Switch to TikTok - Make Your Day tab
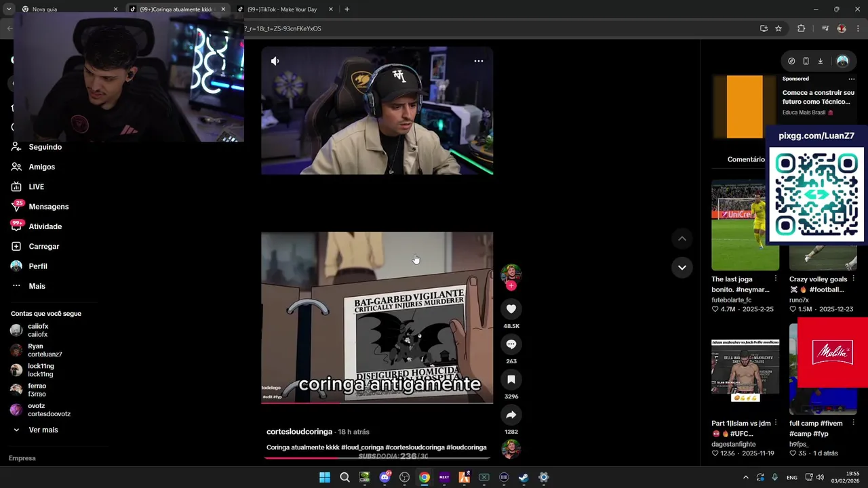This screenshot has height=488, width=868. pyautogui.click(x=285, y=9)
